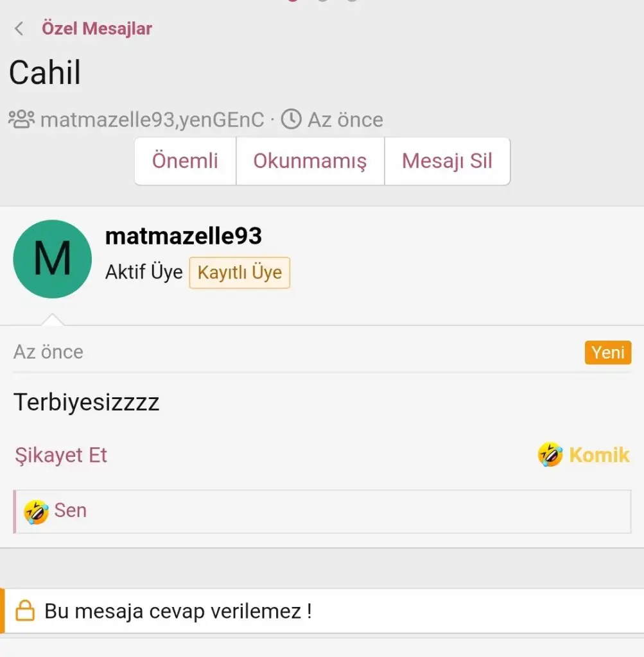Click the back arrow chevron
This screenshot has width=644, height=657.
tap(19, 28)
